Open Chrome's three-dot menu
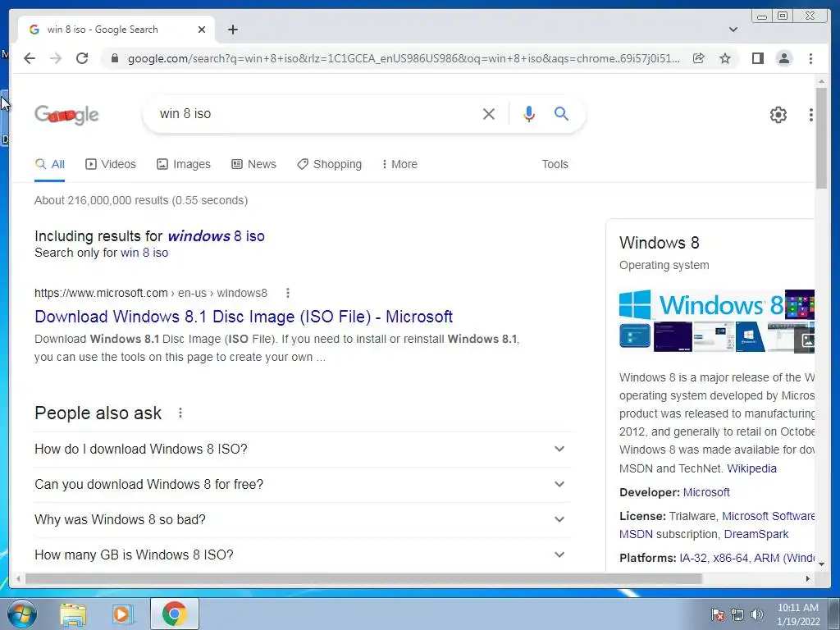840x630 pixels. [x=810, y=58]
